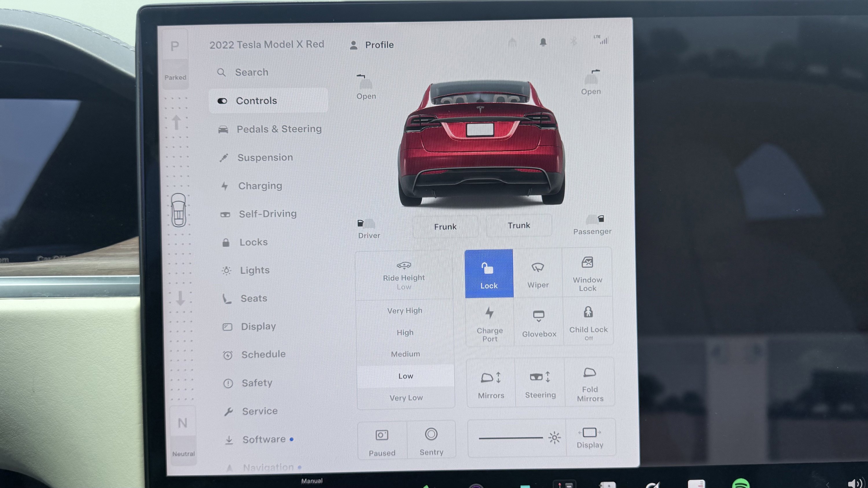Tap the brightness sun icon
Image resolution: width=868 pixels, height=488 pixels.
(x=554, y=437)
